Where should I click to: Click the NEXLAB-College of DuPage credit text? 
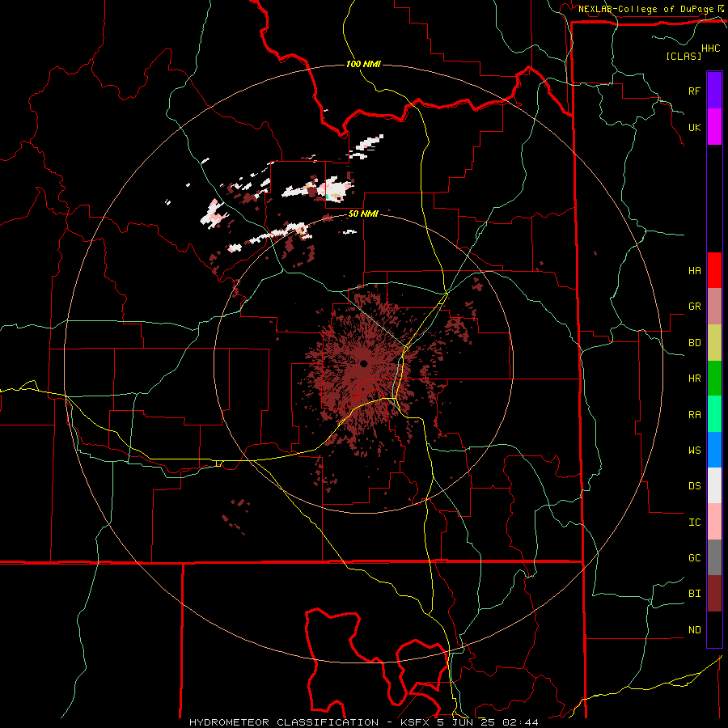[646, 9]
